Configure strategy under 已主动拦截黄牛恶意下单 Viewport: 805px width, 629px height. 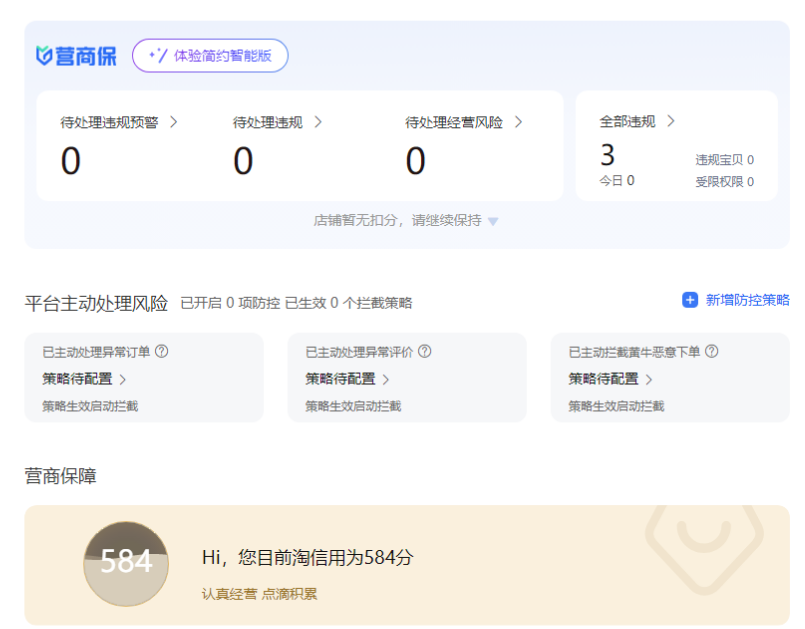610,379
